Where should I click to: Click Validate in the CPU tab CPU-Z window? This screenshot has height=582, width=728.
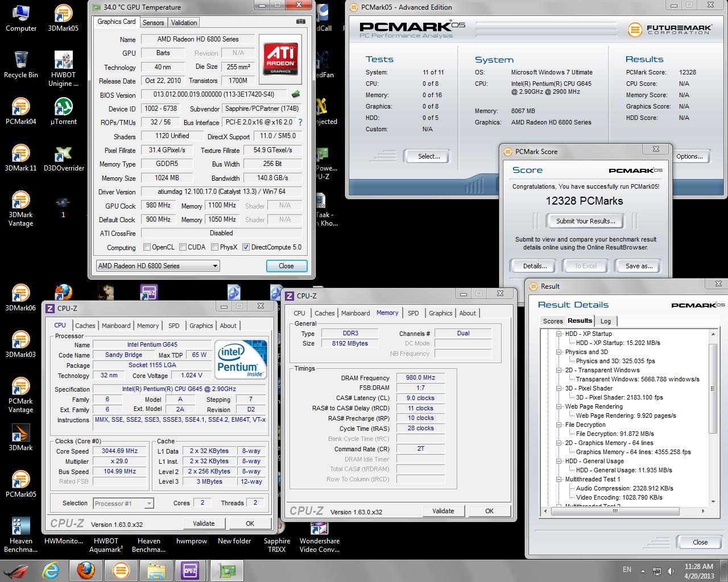point(204,523)
